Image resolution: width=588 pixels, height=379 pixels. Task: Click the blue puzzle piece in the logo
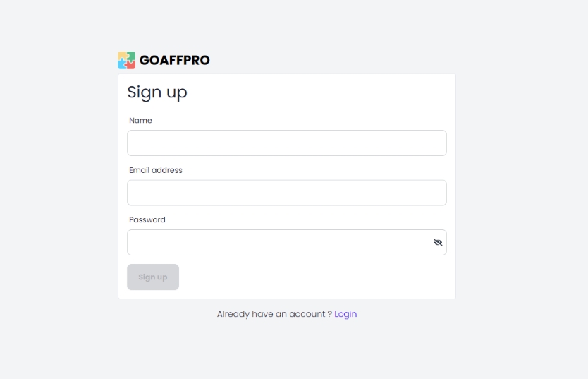coord(122,64)
